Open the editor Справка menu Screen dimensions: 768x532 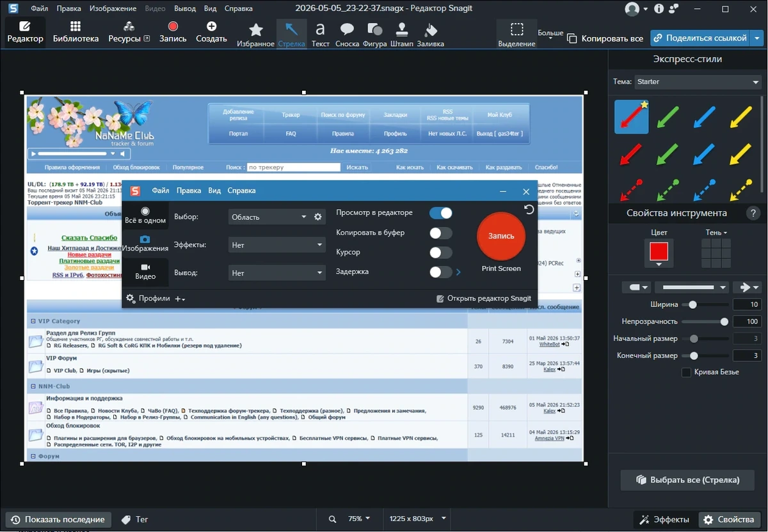pyautogui.click(x=239, y=9)
